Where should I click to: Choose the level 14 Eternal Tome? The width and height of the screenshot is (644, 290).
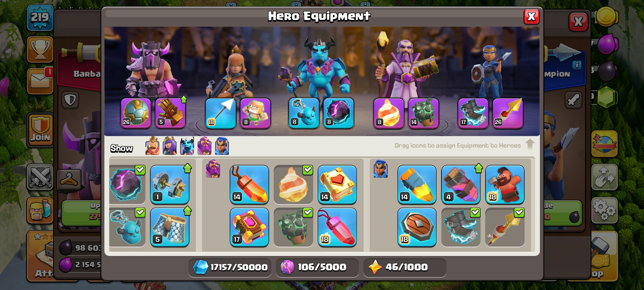(337, 185)
